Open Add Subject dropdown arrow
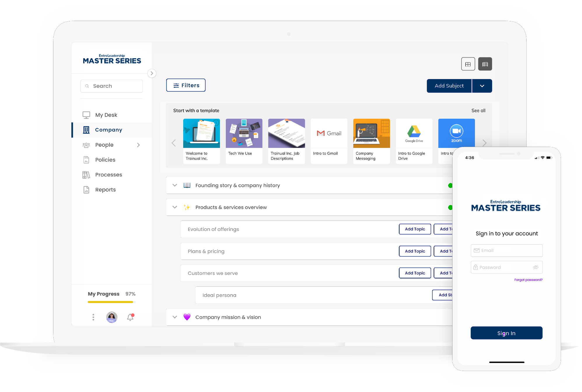 482,86
